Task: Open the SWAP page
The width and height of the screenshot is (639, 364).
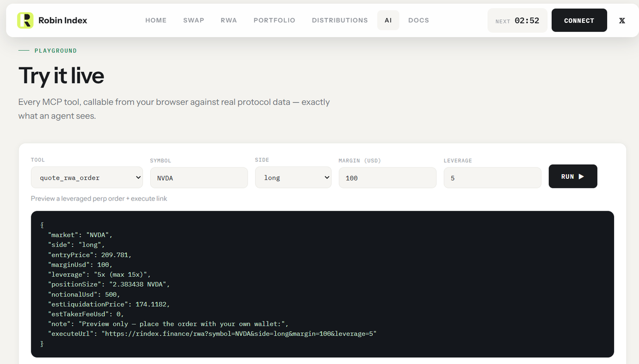Action: (194, 20)
